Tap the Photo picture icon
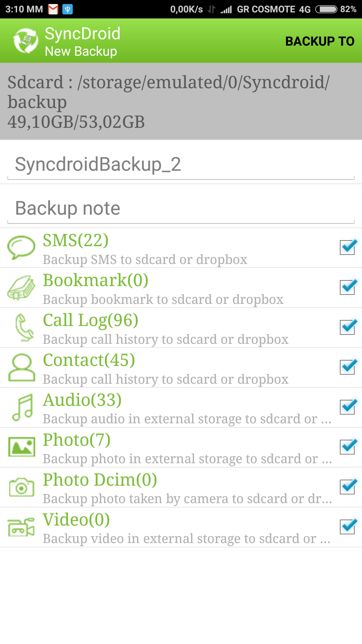The width and height of the screenshot is (362, 644). [21, 447]
